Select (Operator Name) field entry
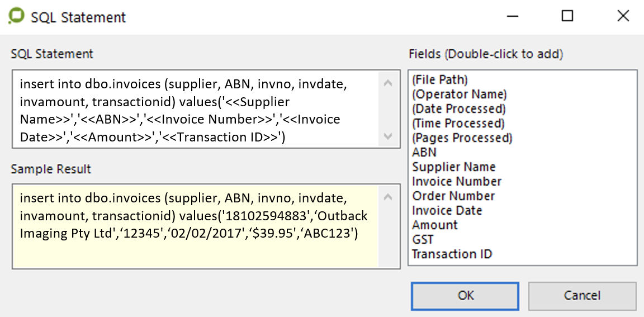This screenshot has width=644, height=317. (x=460, y=94)
